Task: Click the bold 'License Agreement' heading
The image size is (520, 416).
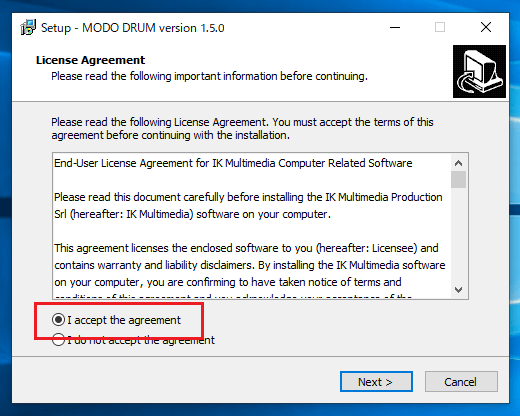Action: pyautogui.click(x=90, y=60)
